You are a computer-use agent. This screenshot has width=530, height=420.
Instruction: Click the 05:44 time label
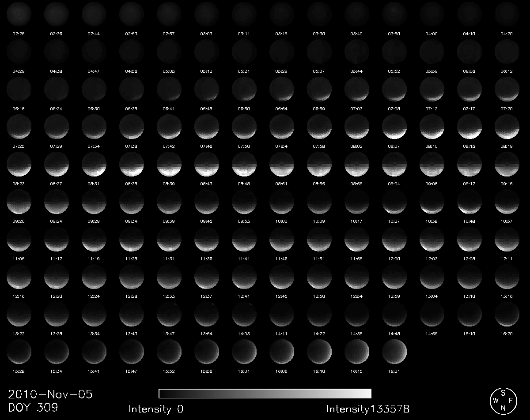pyautogui.click(x=357, y=71)
